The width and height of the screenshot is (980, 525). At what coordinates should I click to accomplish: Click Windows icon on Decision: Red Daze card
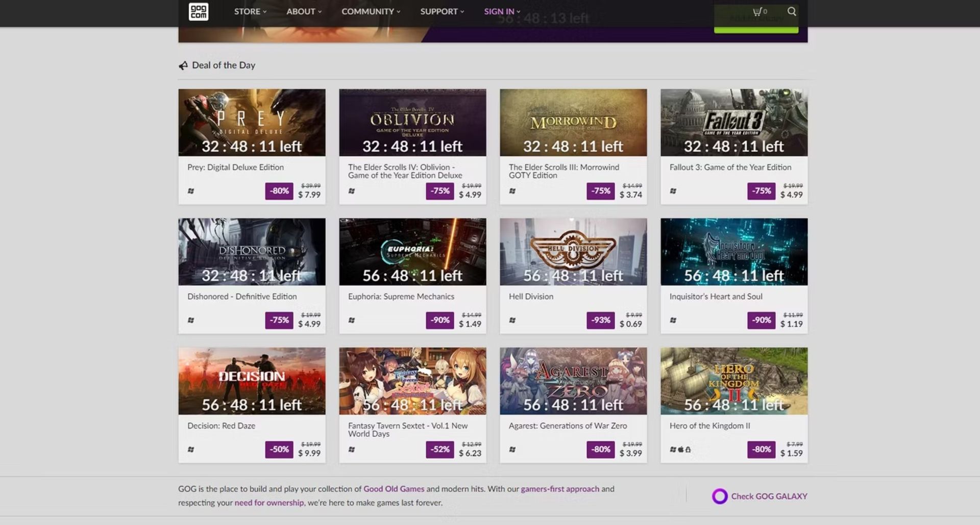pyautogui.click(x=191, y=449)
